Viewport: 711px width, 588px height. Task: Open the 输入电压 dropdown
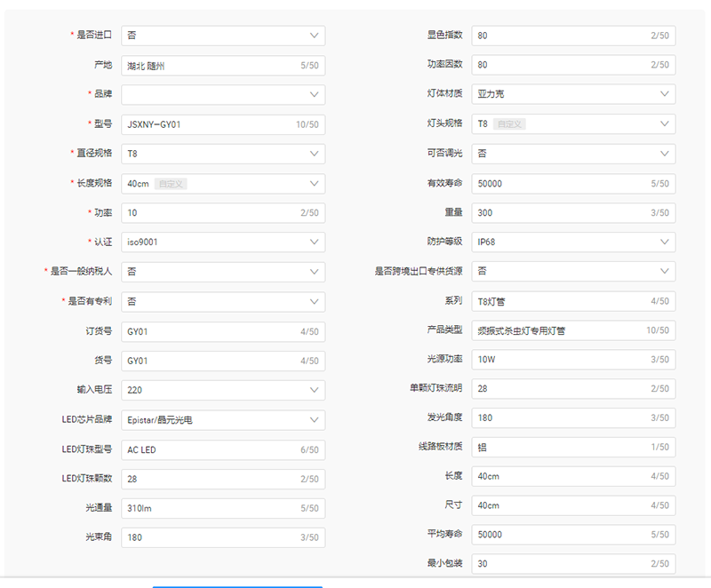222,390
